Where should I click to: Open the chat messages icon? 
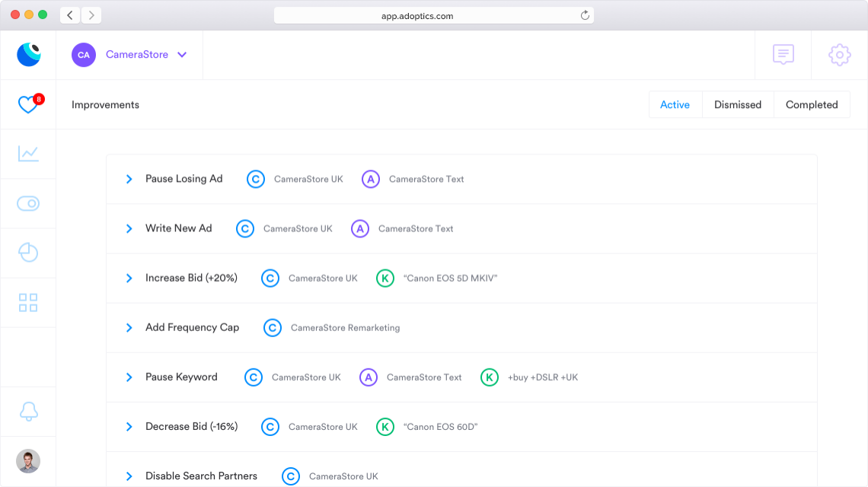(783, 55)
